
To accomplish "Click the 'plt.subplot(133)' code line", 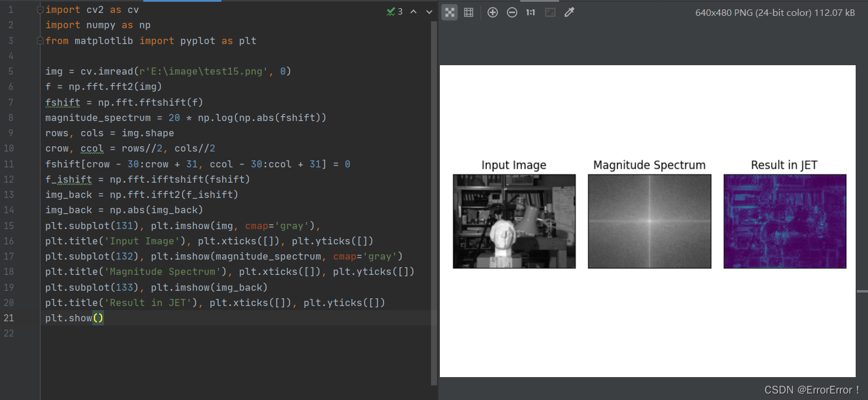I will [157, 287].
